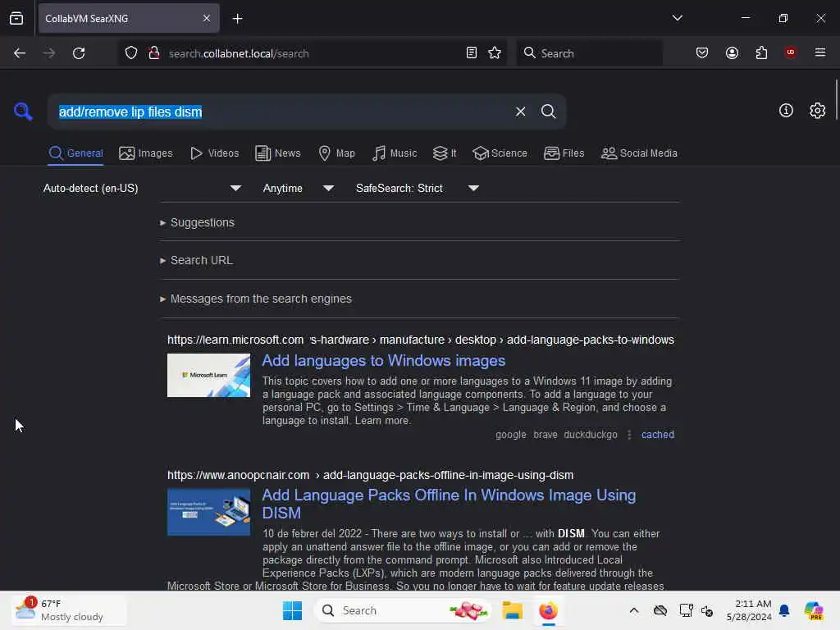
Task: Click the learn.microsoft.com result URL
Action: tap(421, 340)
